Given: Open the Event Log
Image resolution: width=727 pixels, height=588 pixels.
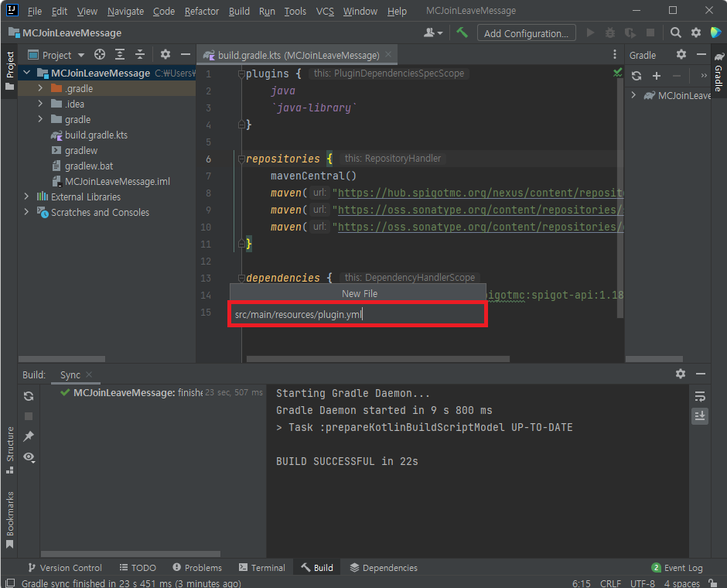Looking at the screenshot, I should point(677,568).
